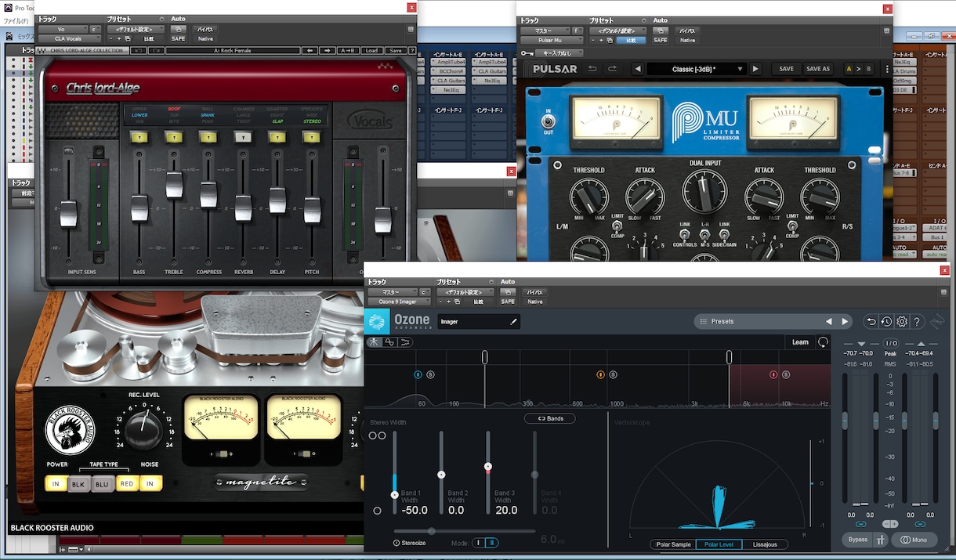The width and height of the screenshot is (956, 560).
Task: Undo in the CLA Vocals Waves toolbar
Action: point(137,50)
